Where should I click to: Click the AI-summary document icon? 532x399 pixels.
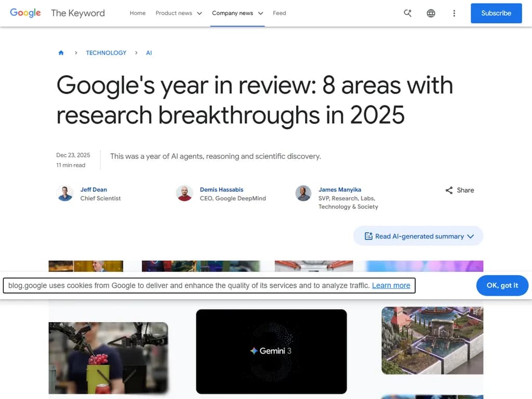[369, 236]
